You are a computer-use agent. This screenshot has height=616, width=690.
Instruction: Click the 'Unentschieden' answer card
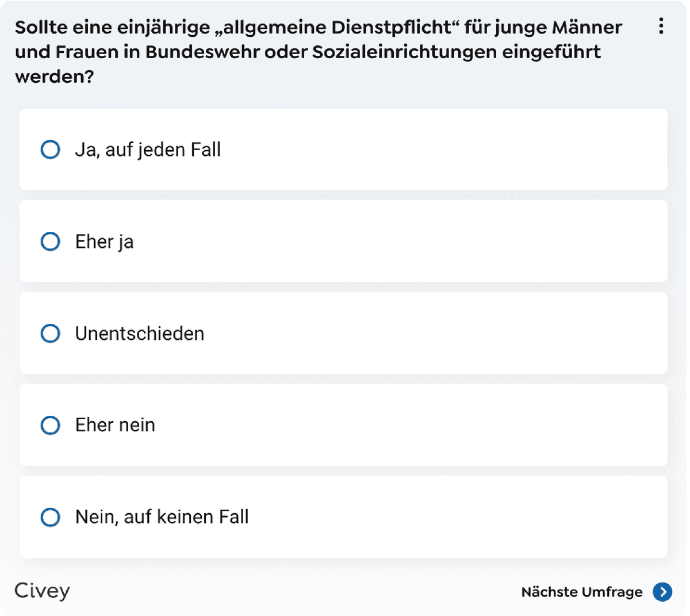click(x=345, y=333)
